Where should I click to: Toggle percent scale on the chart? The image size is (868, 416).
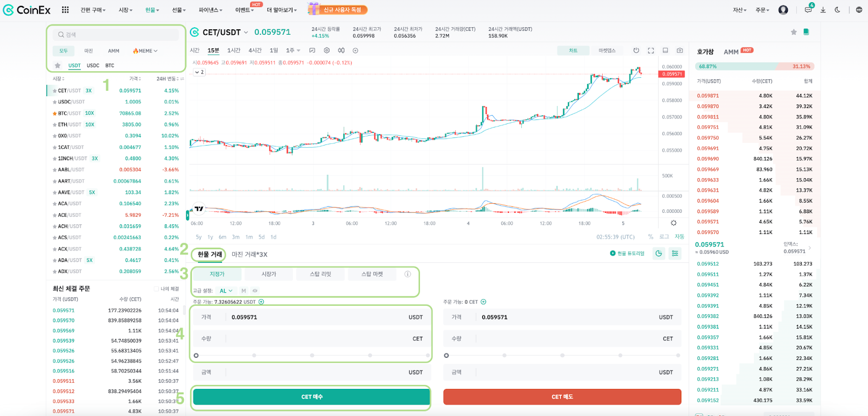tap(650, 237)
